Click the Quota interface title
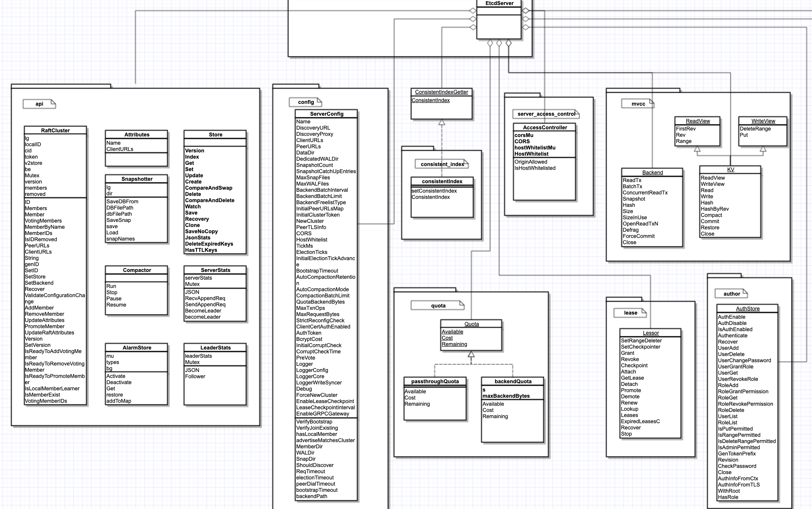812x509 pixels. (x=471, y=324)
